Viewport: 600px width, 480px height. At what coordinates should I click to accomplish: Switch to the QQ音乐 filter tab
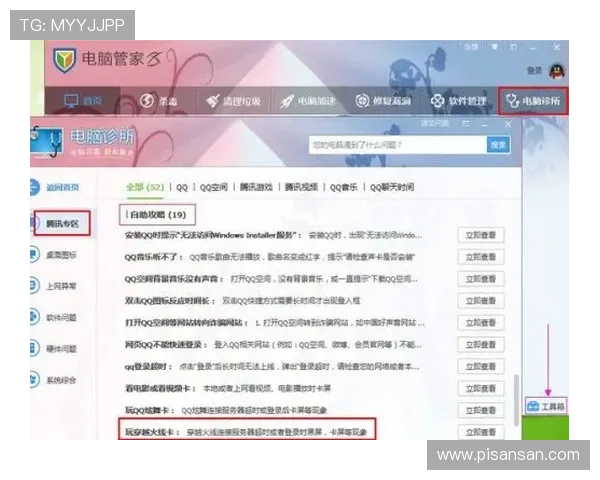344,187
